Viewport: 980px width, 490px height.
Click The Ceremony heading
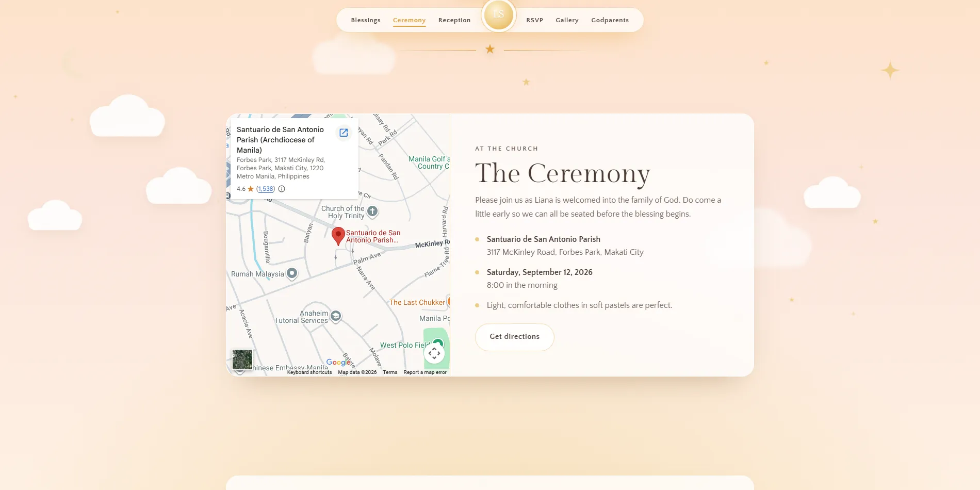click(x=563, y=173)
